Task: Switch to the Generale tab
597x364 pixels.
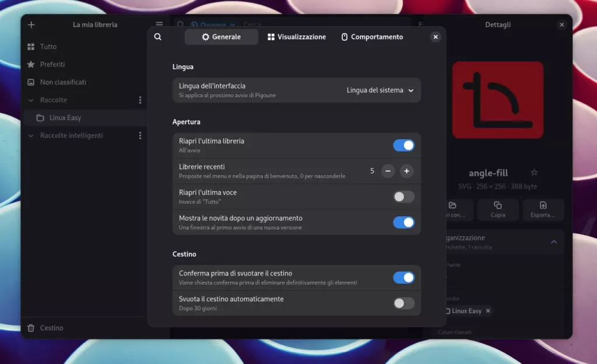Action: point(221,37)
